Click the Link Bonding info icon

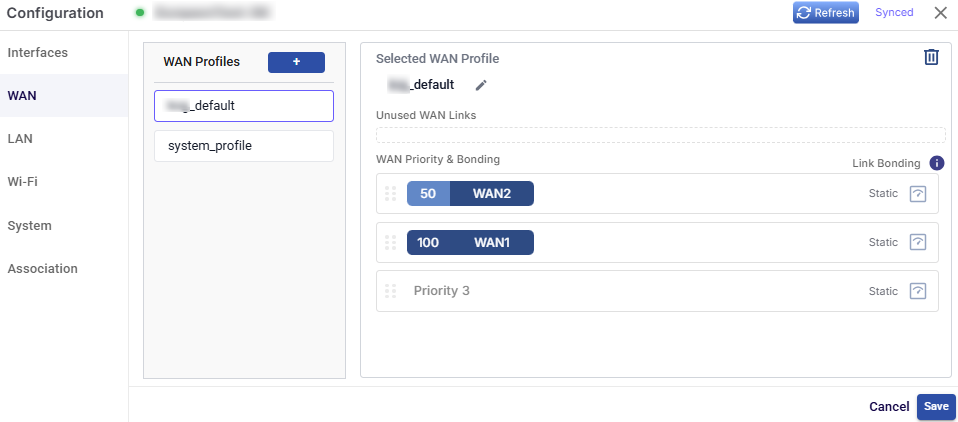tap(937, 163)
